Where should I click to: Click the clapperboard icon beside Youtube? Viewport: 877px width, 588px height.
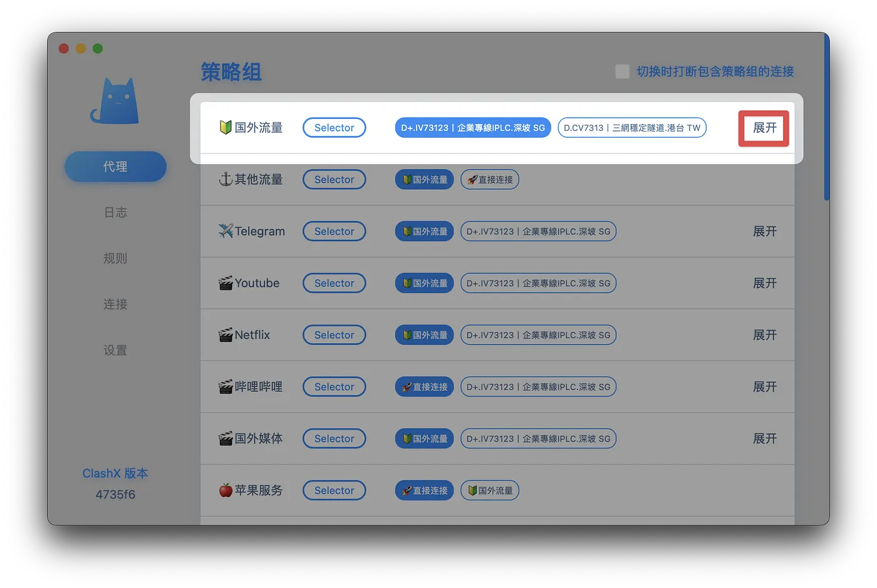226,283
